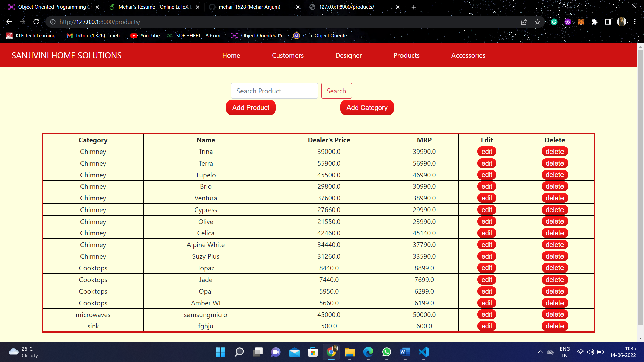Click the extensions puzzle-piece icon
This screenshot has width=644, height=362.
(x=594, y=22)
